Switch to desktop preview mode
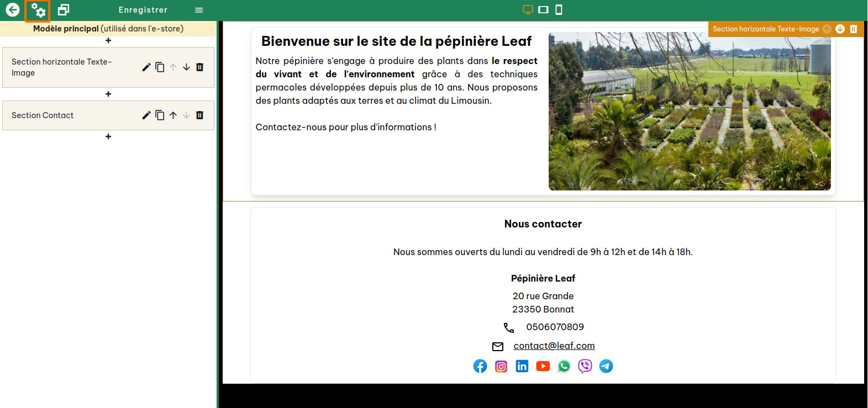868x408 pixels. click(528, 9)
